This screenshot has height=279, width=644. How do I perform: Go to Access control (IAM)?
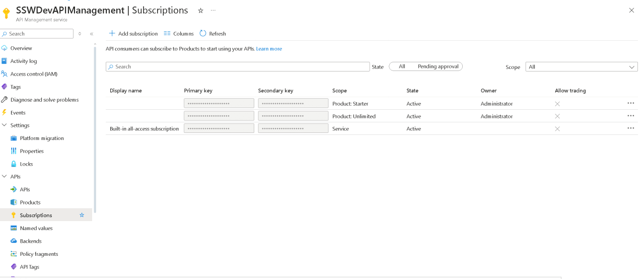pyautogui.click(x=34, y=74)
